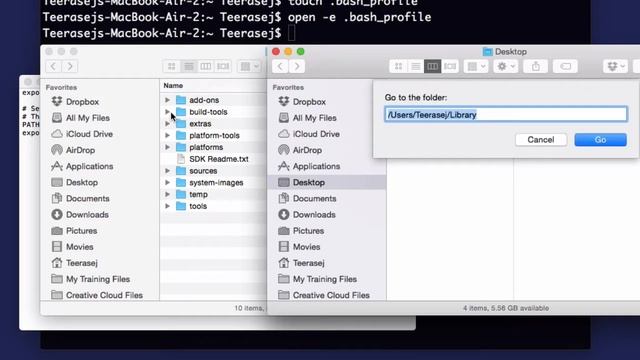
Task: Expand the system-images folder
Action: pyautogui.click(x=167, y=183)
